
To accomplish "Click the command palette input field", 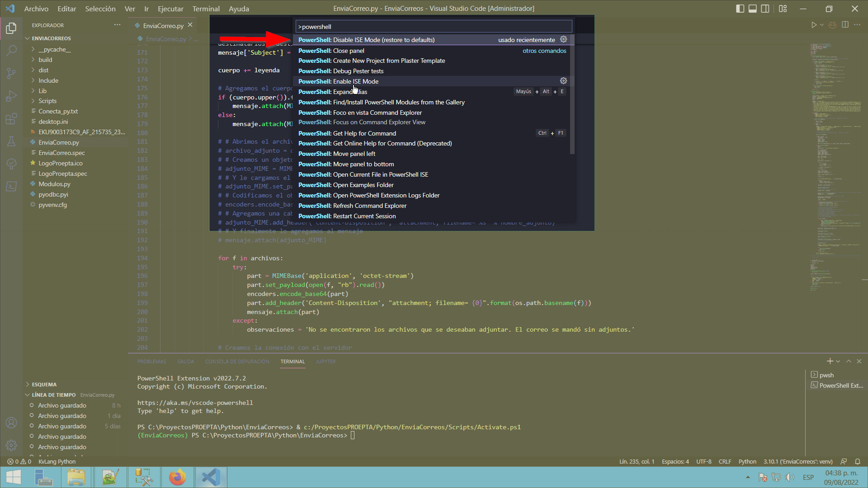I will click(x=434, y=27).
